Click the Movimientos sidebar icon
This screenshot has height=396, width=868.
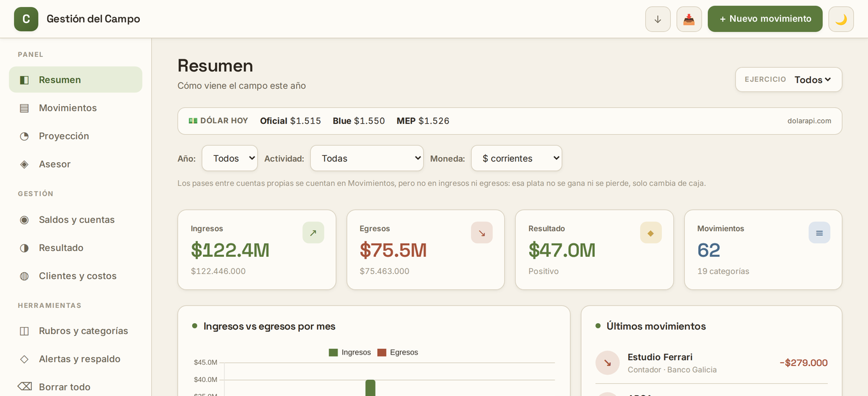pos(24,108)
